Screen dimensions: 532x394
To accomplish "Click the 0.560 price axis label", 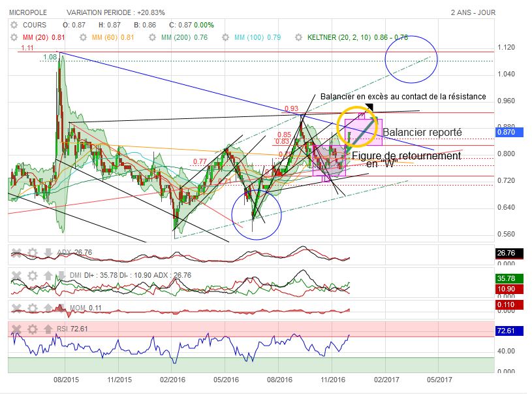I will click(x=506, y=234).
